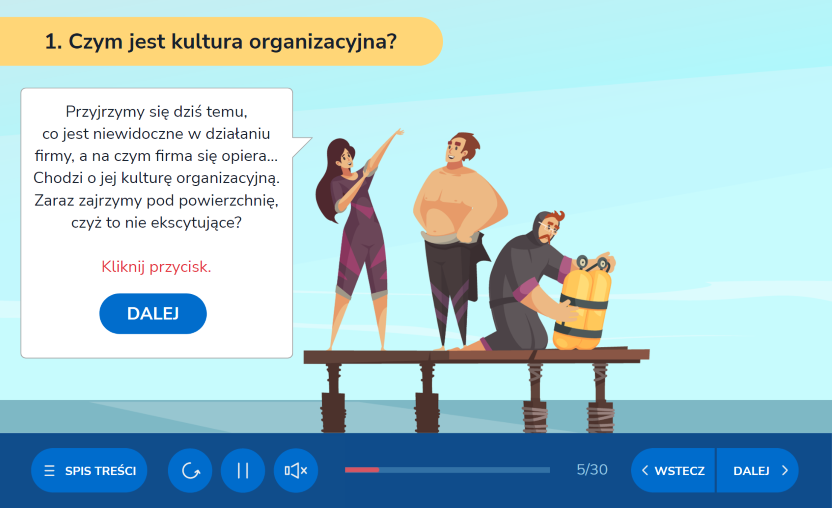
Task: Click the speech bubble paragraph text
Action: point(156,167)
